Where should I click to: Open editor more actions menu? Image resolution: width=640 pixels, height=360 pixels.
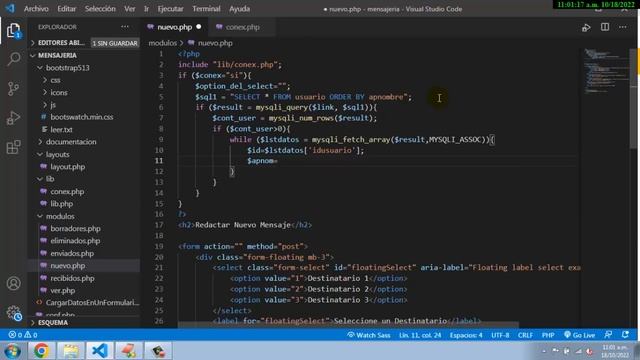pos(623,27)
